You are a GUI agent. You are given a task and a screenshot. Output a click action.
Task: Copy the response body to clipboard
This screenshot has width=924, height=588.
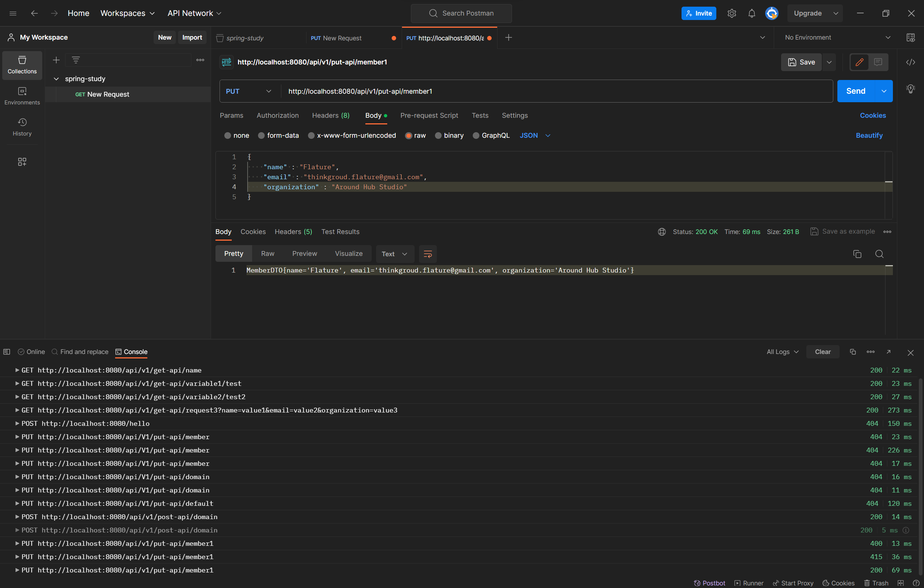pos(857,254)
